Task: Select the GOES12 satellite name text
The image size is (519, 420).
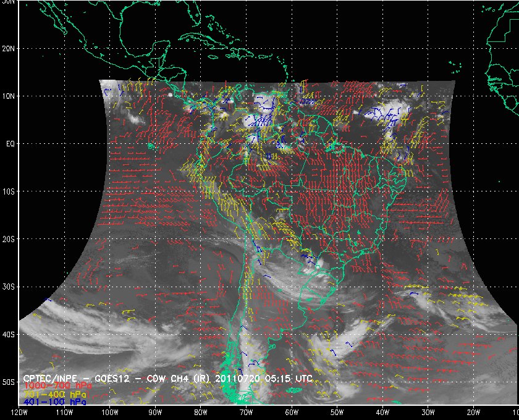Action: [x=112, y=378]
